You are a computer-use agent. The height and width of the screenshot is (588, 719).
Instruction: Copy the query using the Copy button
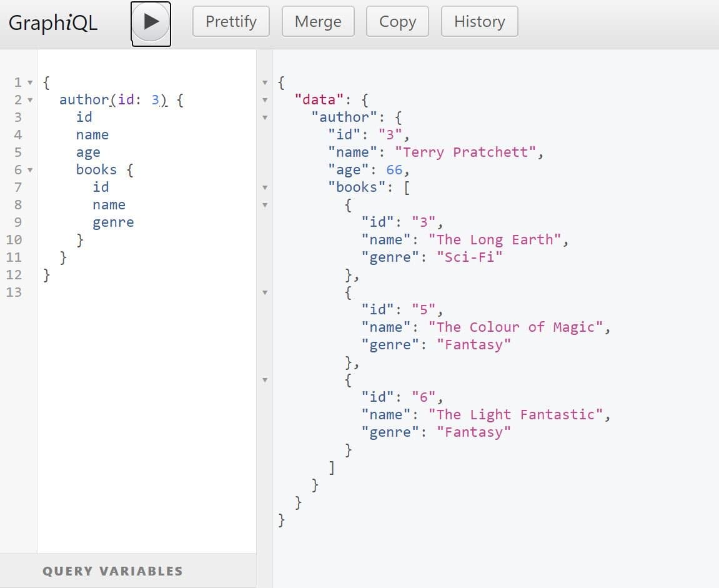(397, 22)
